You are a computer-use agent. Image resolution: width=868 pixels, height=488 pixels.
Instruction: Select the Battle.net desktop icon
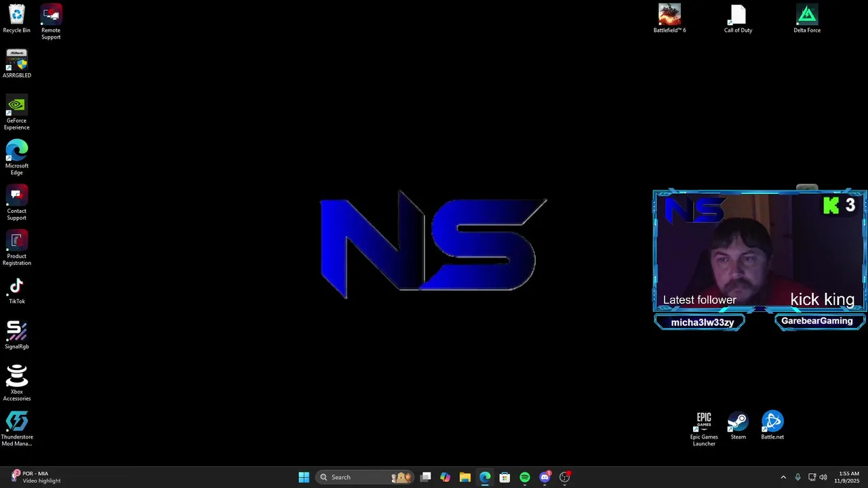tap(772, 426)
